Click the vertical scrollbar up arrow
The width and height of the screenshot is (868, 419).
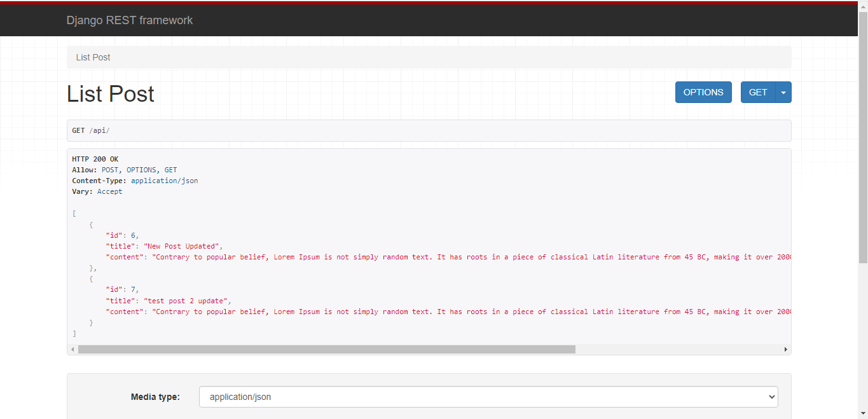pos(863,5)
